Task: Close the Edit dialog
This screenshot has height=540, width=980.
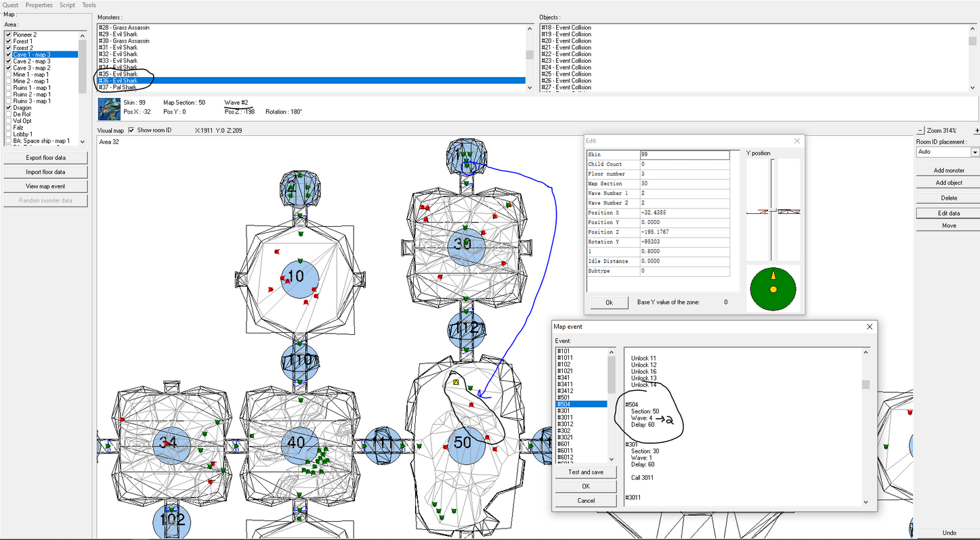Action: 797,141
